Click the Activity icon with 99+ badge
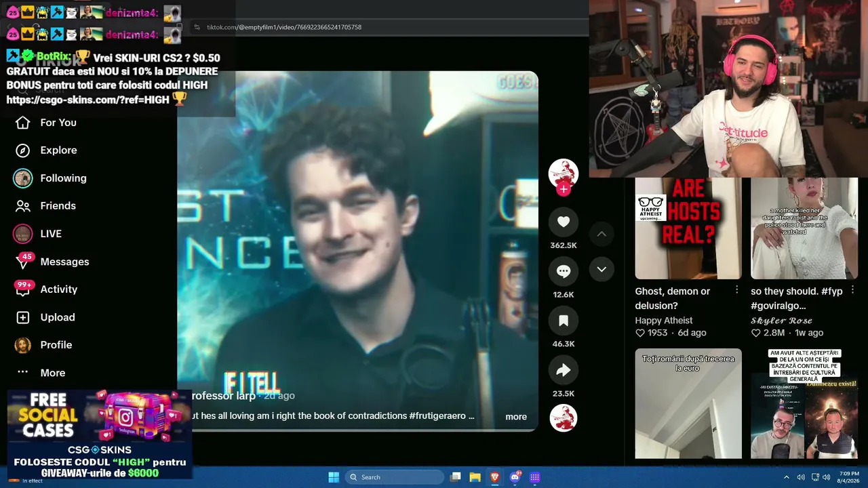 pos(23,289)
